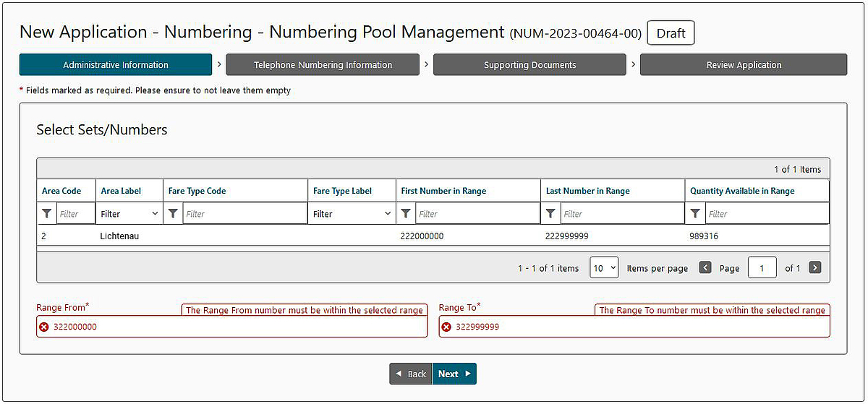The image size is (868, 404).
Task: Click the error icon in Range To
Action: (x=446, y=327)
